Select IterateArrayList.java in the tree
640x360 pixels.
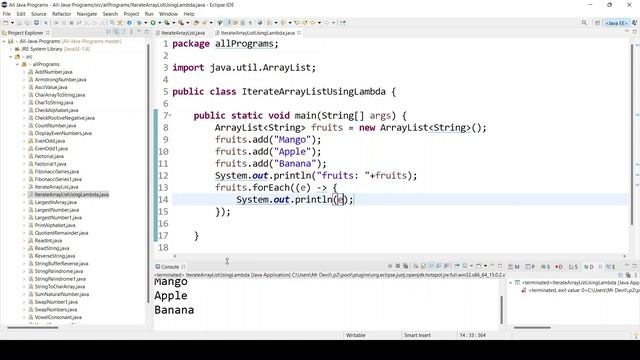[x=56, y=187]
